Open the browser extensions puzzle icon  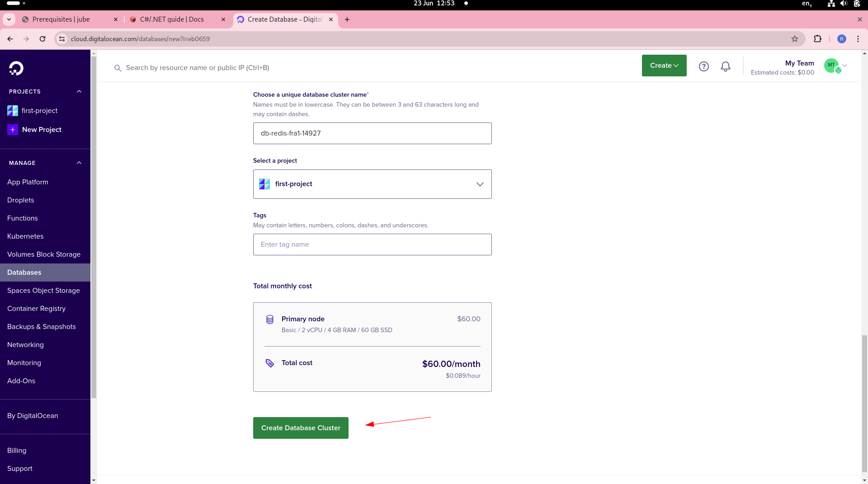coord(817,39)
